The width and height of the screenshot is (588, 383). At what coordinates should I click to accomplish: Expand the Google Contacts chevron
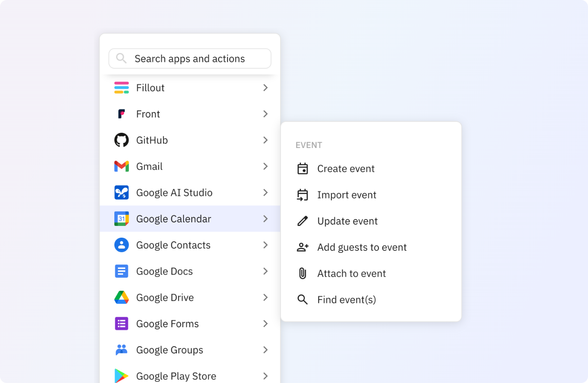coord(265,245)
